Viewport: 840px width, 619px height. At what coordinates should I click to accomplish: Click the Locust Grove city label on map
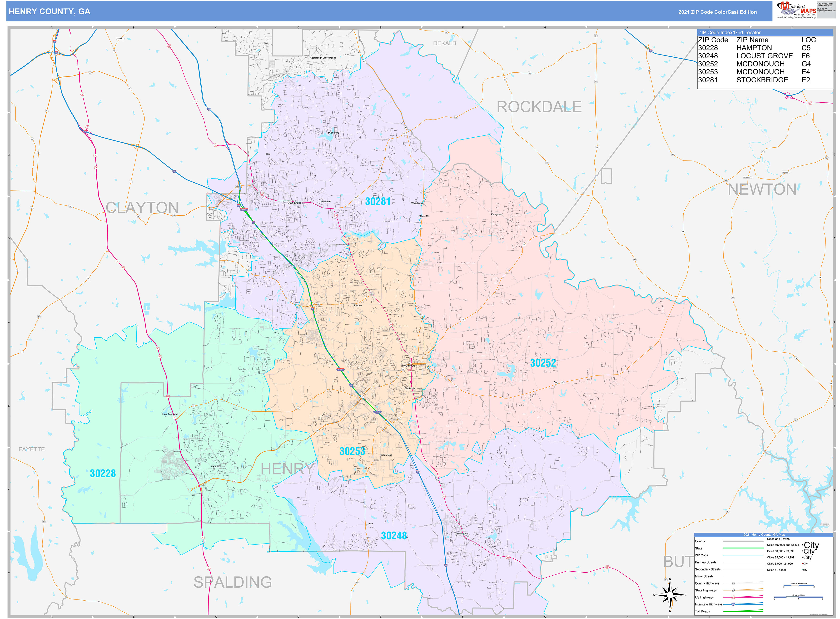tap(461, 534)
